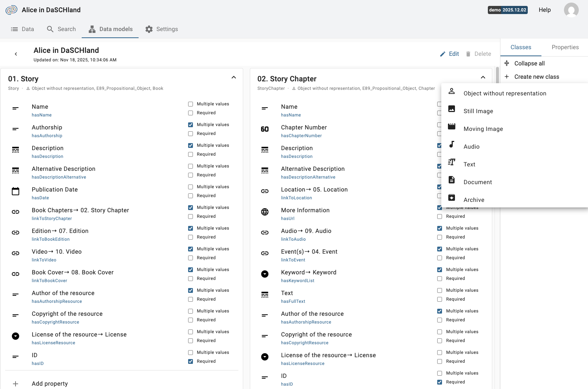Collapse the 02. Story Chapter panel

[x=483, y=77]
